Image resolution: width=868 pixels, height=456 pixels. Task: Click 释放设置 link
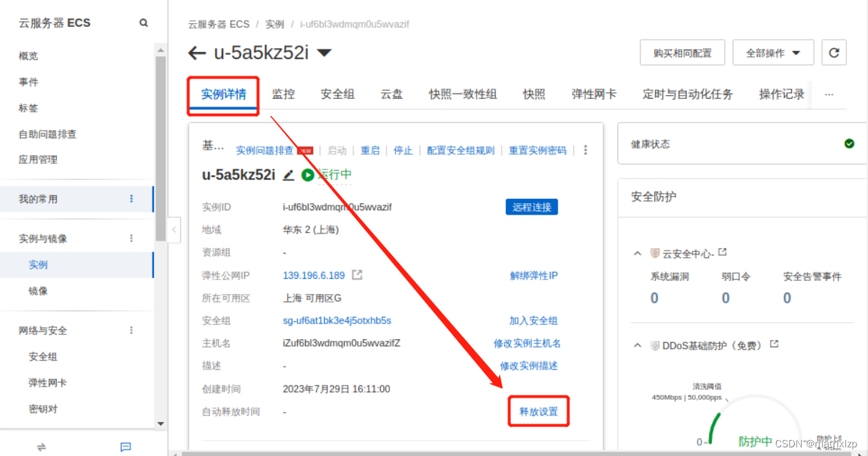click(x=539, y=412)
